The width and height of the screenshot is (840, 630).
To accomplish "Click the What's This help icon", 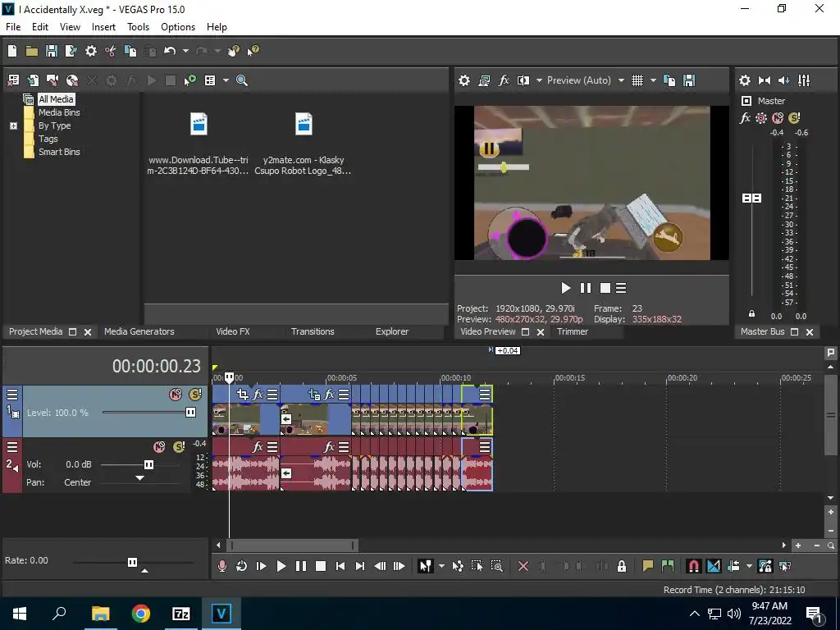I will pos(253,51).
